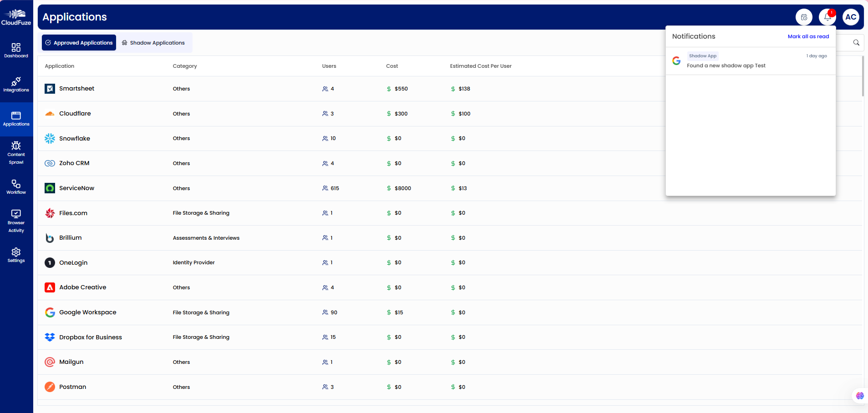Open Browser Activity in the sidebar
Image resolution: width=868 pixels, height=413 pixels.
(16, 221)
